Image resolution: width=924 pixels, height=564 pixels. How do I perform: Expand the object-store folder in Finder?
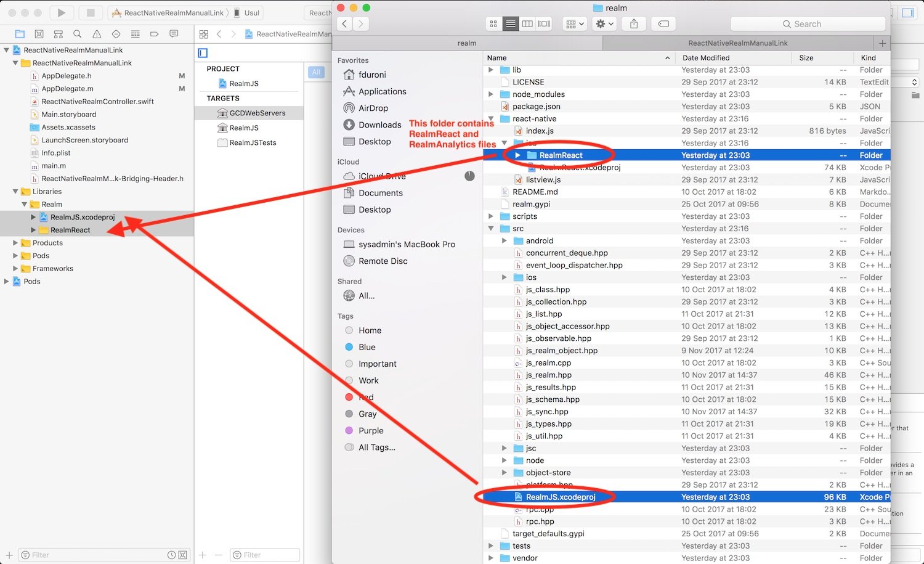pos(505,473)
